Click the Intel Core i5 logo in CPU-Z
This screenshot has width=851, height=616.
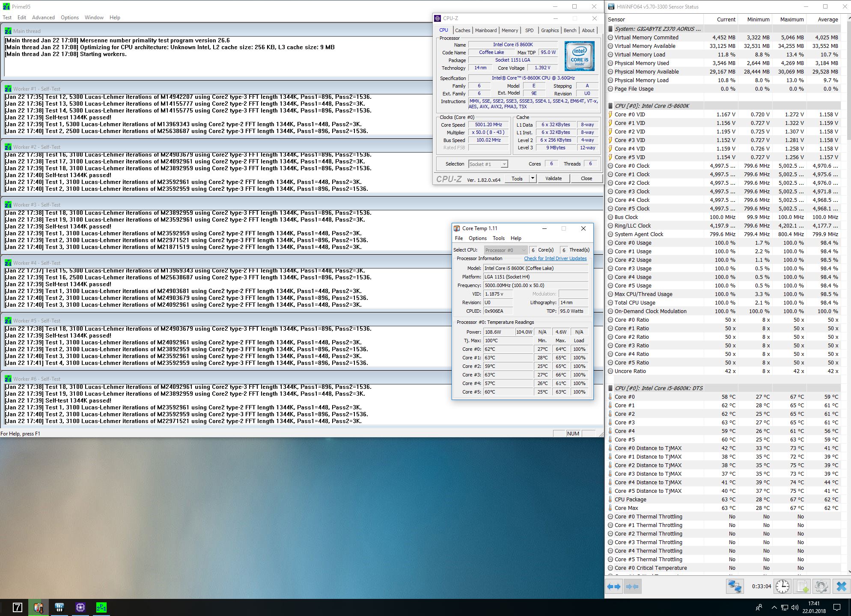pyautogui.click(x=579, y=56)
